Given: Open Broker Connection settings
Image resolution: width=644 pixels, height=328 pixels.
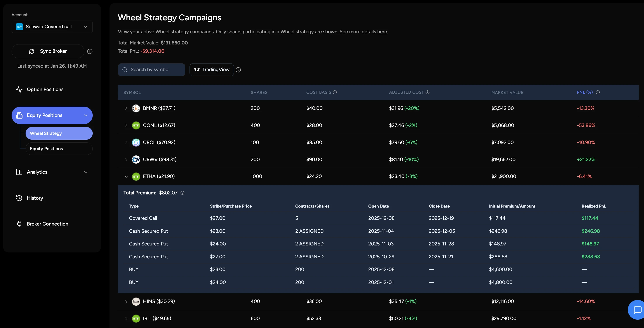Looking at the screenshot, I should [x=19, y=224].
